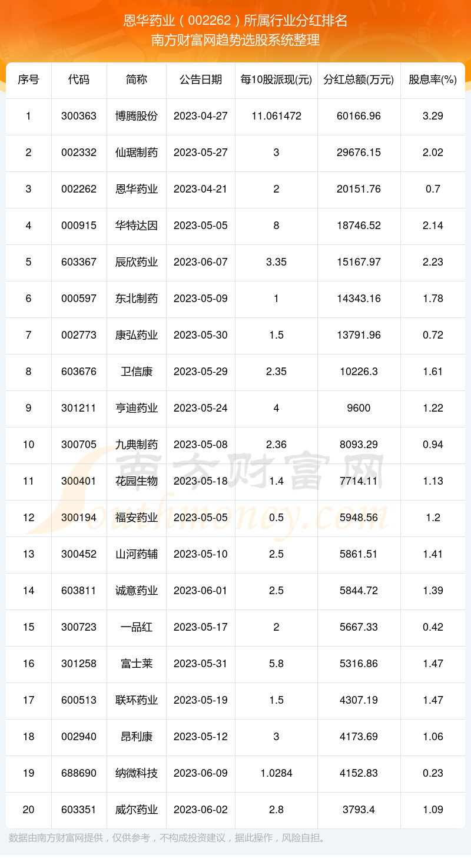Click the 每10股派现(元) column header
Screen dimensions: 471x868
(276, 79)
